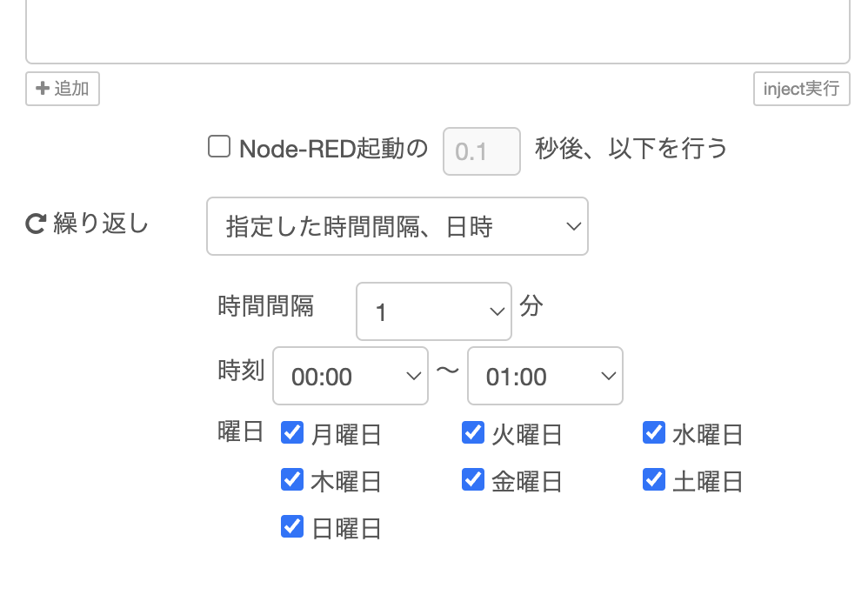Uncheck the 土曜日 checkbox
The image size is (868, 595).
click(x=654, y=479)
